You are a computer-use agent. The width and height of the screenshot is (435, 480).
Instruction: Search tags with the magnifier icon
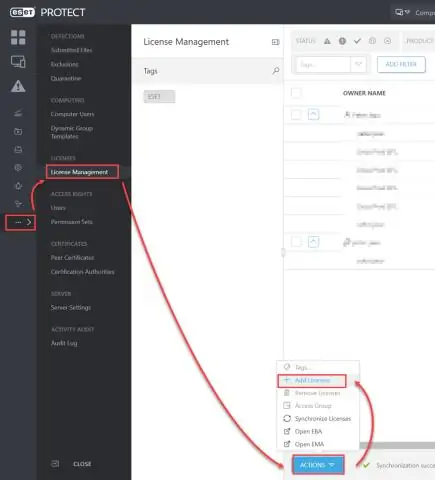(276, 71)
